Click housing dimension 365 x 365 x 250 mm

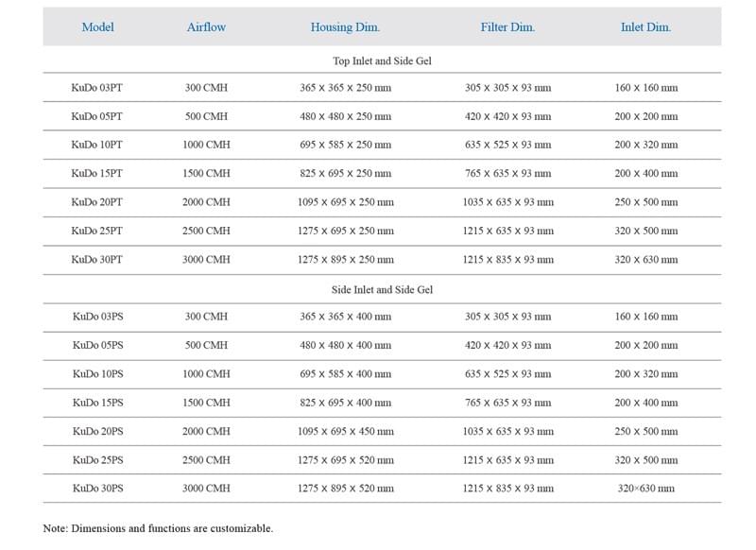coord(345,88)
